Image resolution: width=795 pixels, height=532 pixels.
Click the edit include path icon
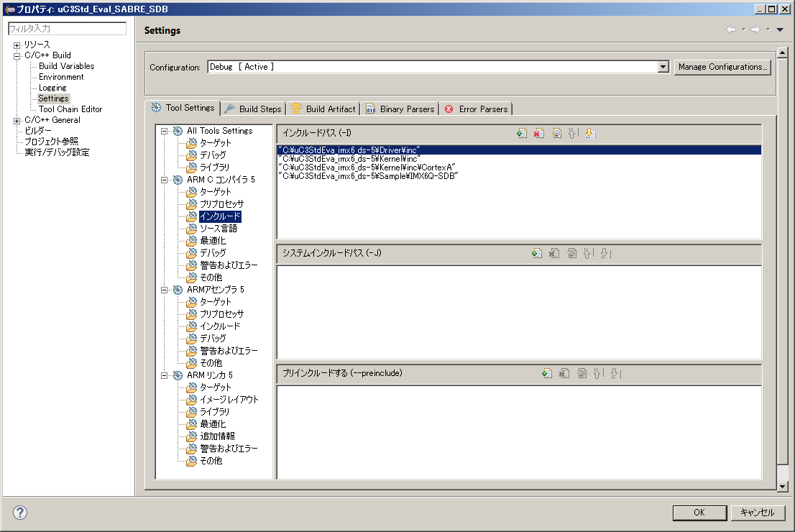[556, 133]
